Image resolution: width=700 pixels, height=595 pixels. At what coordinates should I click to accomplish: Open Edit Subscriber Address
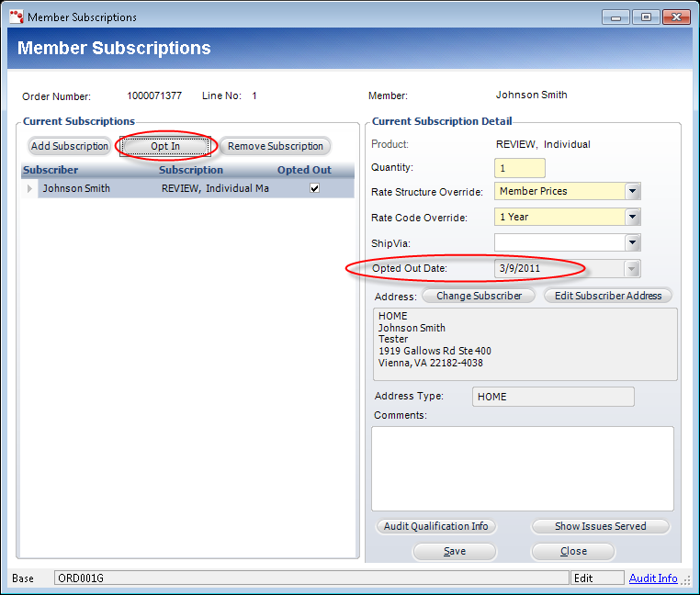[607, 296]
